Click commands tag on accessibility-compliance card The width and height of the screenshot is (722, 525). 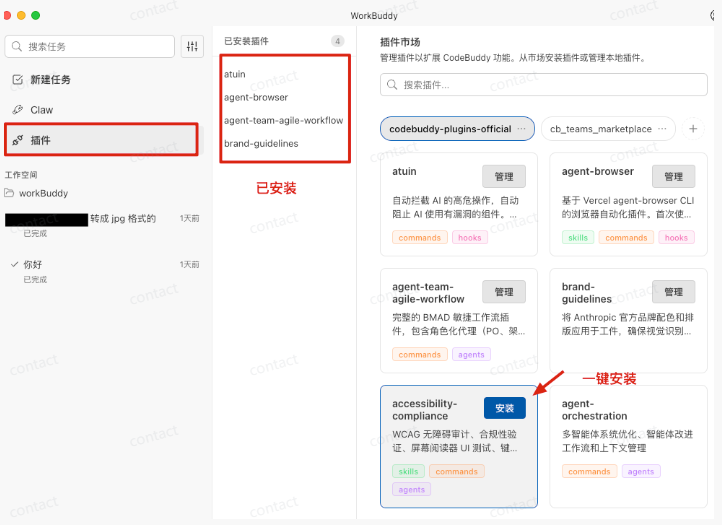click(457, 471)
